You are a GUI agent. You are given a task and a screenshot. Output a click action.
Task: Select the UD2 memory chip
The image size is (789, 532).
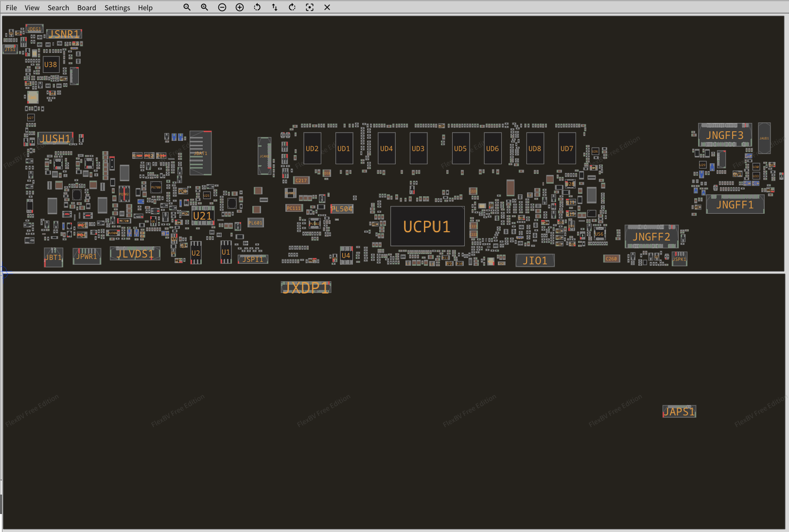pos(312,149)
